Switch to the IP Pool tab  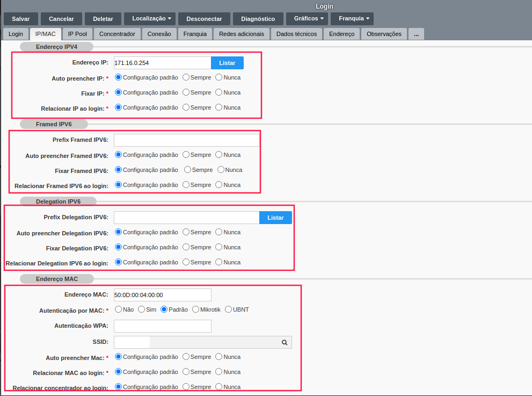pyautogui.click(x=77, y=34)
